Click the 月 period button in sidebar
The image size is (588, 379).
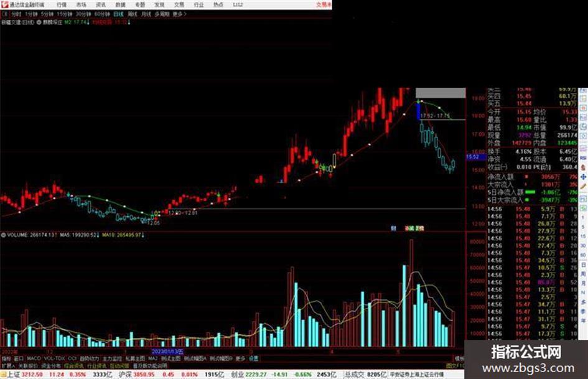(583, 284)
